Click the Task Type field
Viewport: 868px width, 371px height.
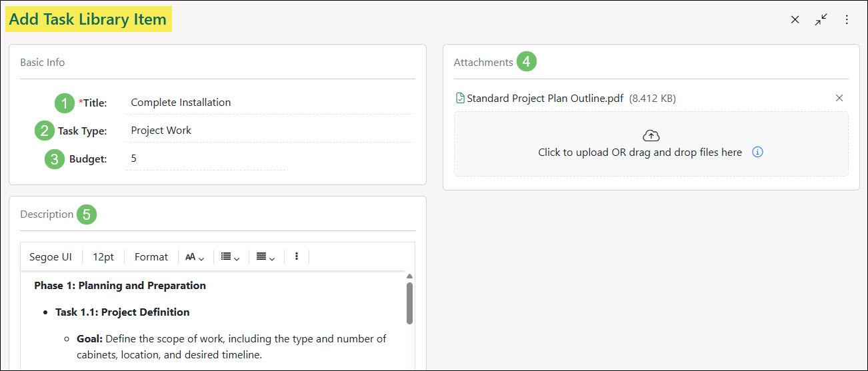point(269,131)
